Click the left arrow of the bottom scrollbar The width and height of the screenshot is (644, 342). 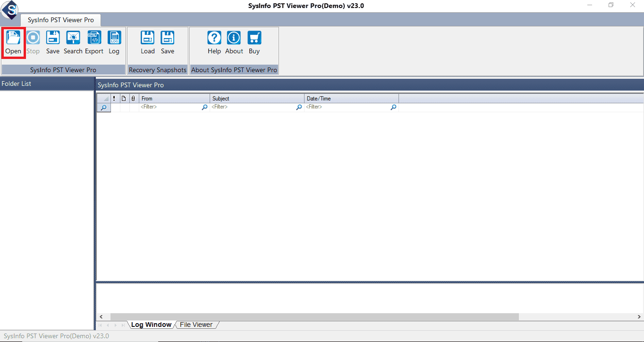click(101, 317)
